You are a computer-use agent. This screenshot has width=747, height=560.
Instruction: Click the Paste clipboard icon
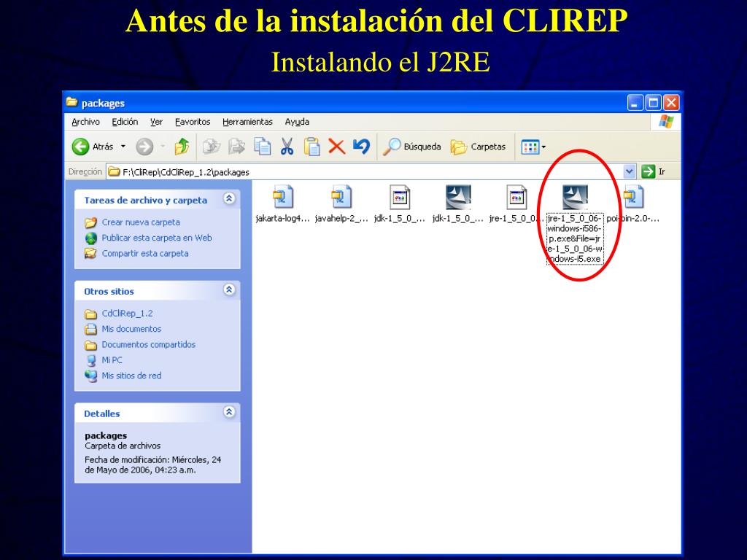[311, 146]
